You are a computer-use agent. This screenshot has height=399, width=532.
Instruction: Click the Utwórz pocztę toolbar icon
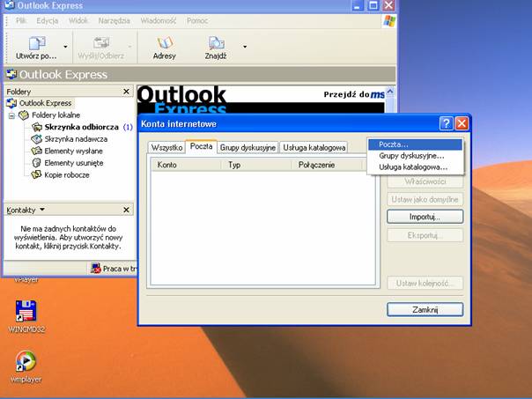click(x=37, y=43)
